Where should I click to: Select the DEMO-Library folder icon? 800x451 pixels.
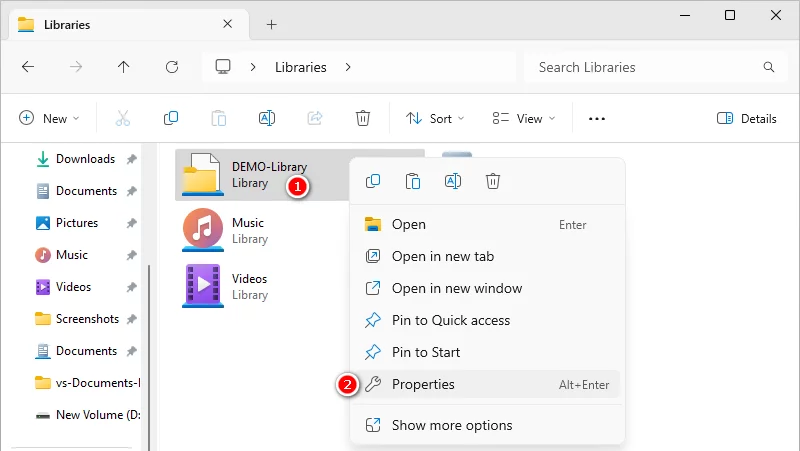[x=203, y=174]
